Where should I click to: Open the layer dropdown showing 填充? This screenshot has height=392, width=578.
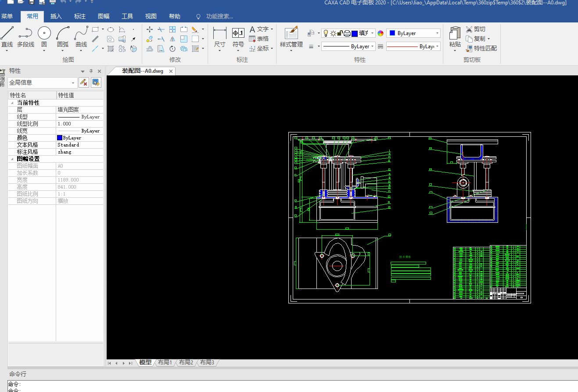[x=348, y=33]
